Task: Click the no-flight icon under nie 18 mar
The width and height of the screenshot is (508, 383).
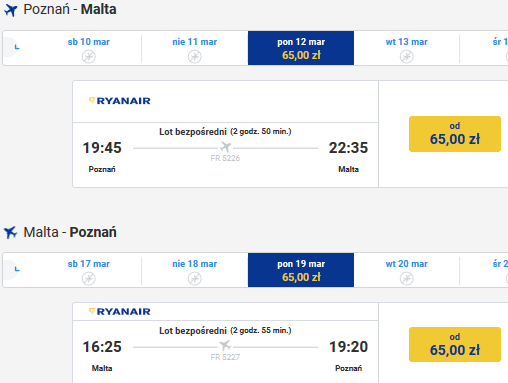Action: click(195, 278)
